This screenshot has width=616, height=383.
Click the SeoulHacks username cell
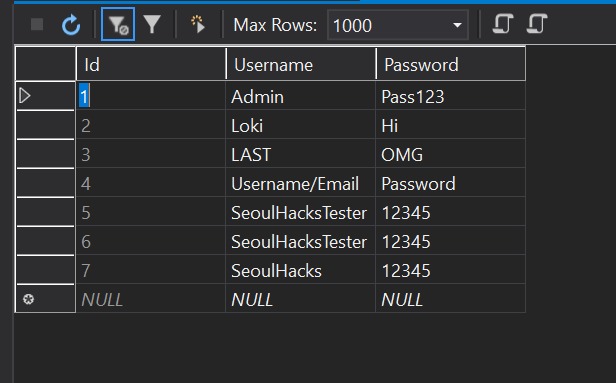click(301, 270)
